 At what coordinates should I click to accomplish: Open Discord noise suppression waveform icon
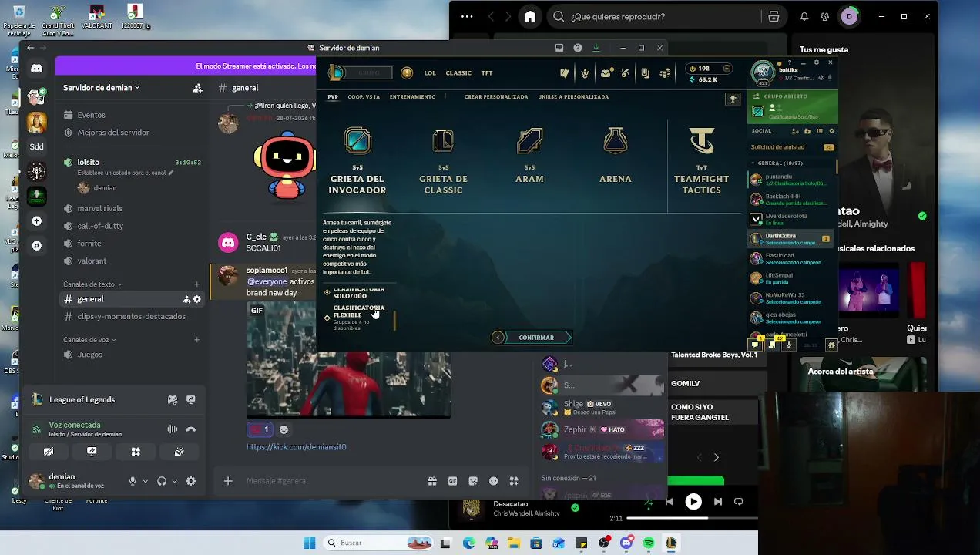pyautogui.click(x=173, y=429)
